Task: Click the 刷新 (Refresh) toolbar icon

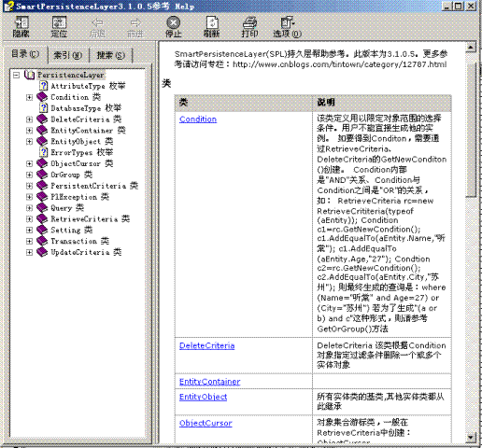Action: (x=212, y=27)
